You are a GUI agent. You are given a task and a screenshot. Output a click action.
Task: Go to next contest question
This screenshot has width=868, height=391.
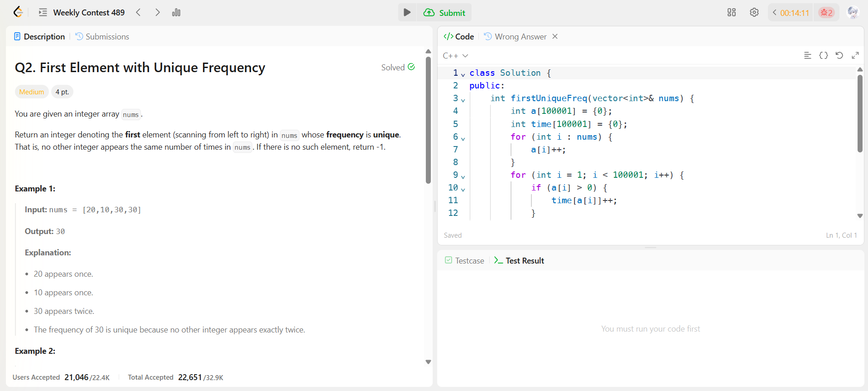(157, 12)
